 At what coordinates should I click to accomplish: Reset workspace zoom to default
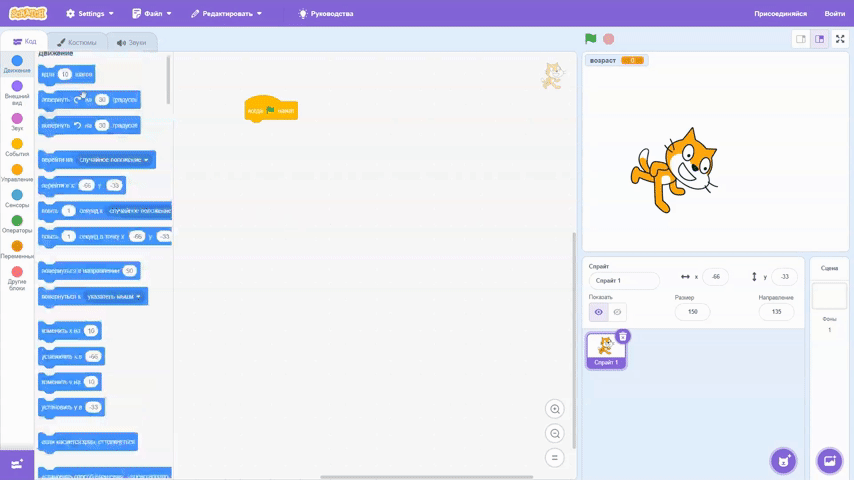[x=554, y=458]
